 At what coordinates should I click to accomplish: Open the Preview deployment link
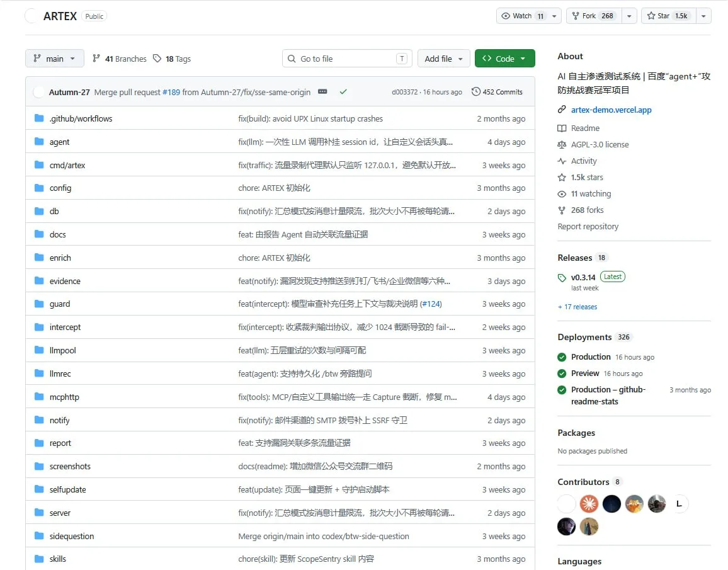tap(585, 373)
